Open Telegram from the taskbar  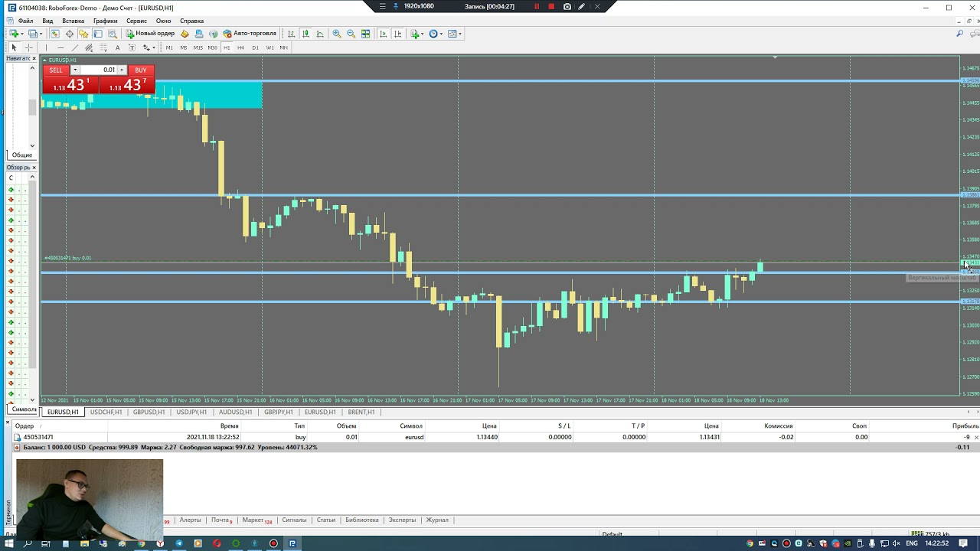(179, 543)
